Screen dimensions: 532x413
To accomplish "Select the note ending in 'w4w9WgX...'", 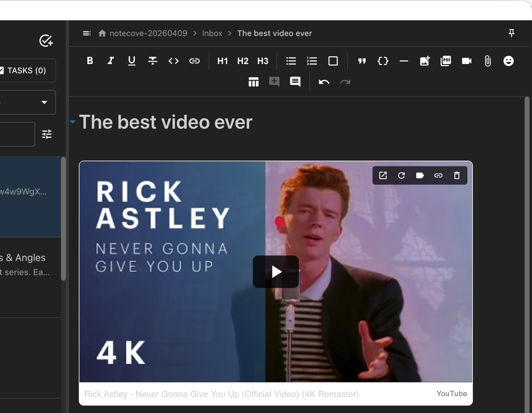I will (x=30, y=197).
